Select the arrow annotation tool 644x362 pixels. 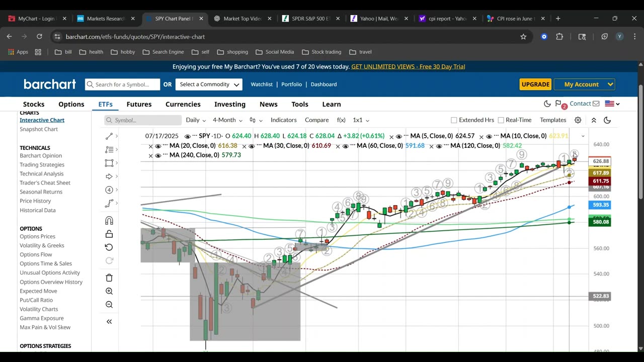point(109,176)
